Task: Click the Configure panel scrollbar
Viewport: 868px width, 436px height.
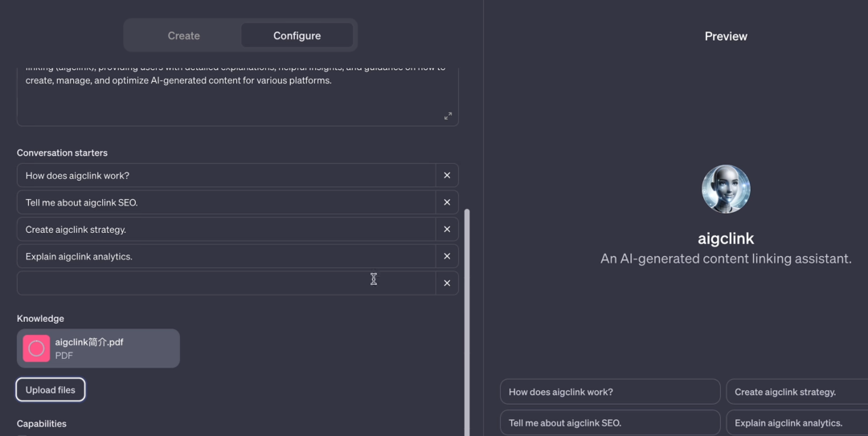Action: pyautogui.click(x=467, y=322)
